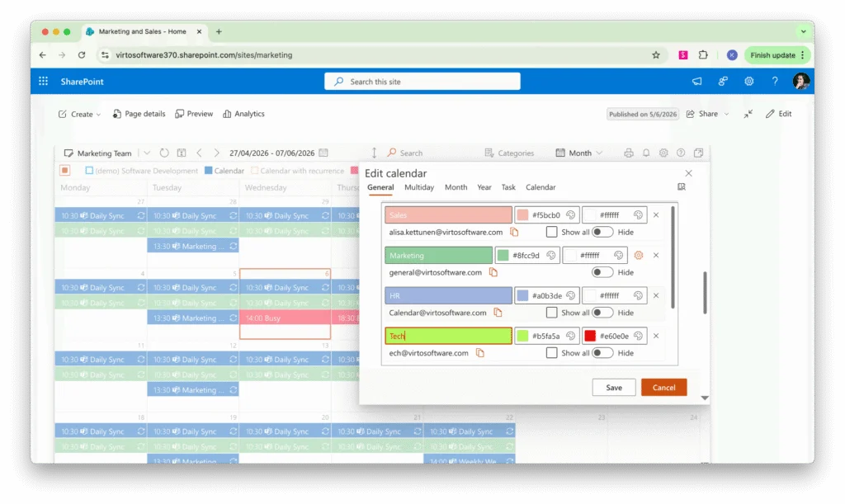
Task: Click the #f5bcb0 color swatch for Sales
Action: 522,214
